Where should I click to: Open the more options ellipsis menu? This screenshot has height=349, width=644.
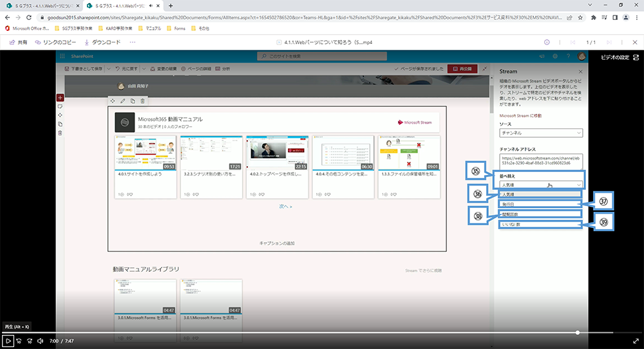tap(132, 42)
